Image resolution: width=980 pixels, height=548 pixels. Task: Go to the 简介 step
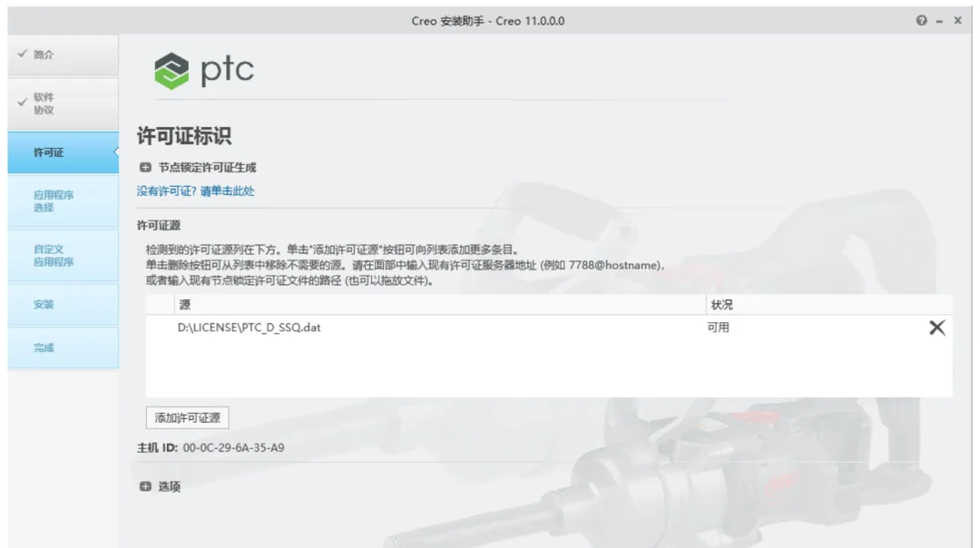pyautogui.click(x=64, y=55)
